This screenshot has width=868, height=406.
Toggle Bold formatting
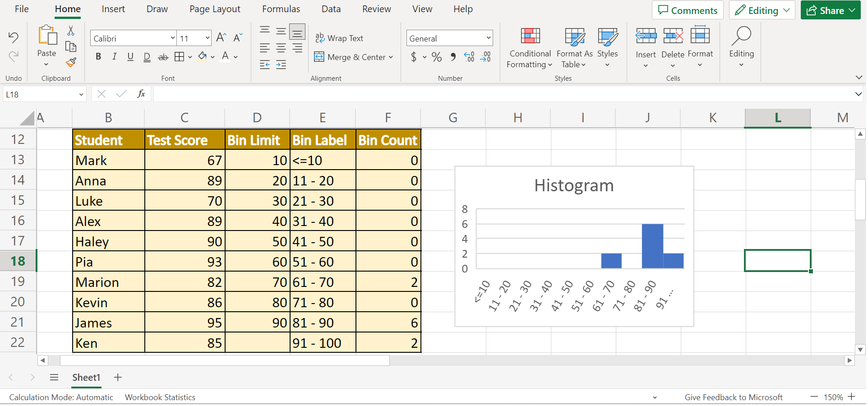click(98, 57)
